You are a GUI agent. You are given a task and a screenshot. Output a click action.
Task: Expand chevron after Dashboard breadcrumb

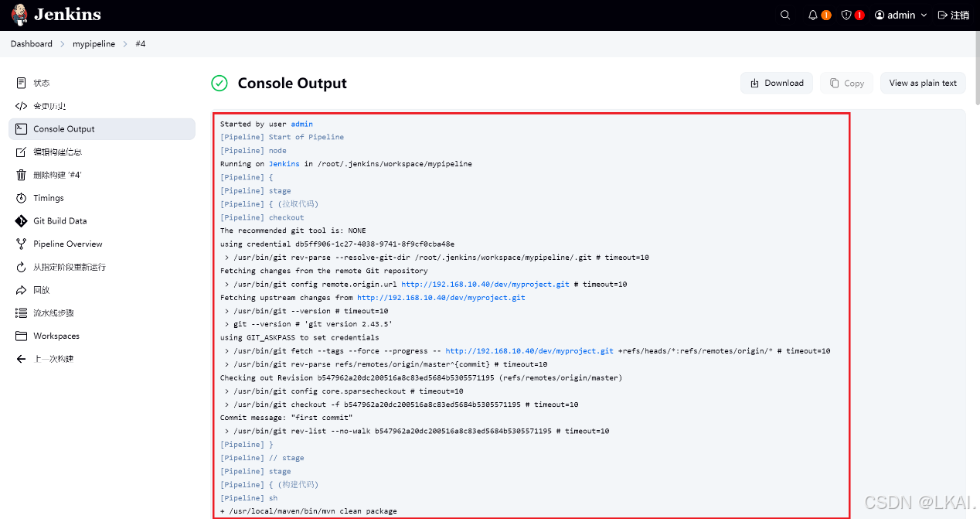click(63, 44)
